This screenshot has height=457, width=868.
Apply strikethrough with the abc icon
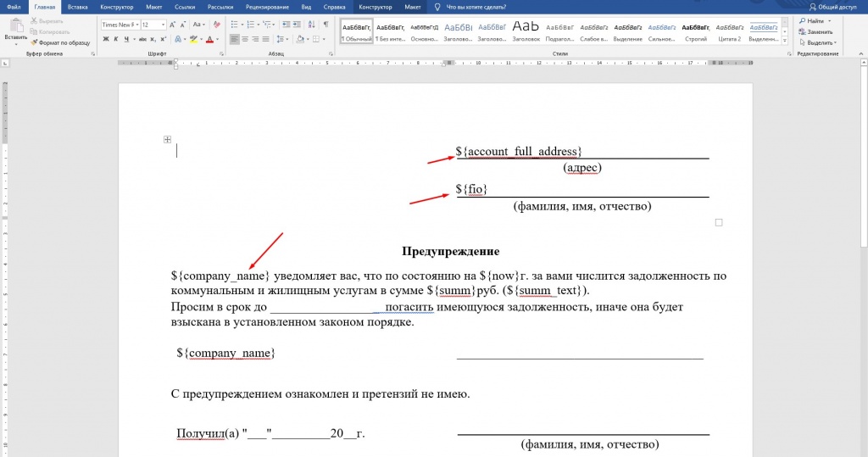tap(142, 39)
